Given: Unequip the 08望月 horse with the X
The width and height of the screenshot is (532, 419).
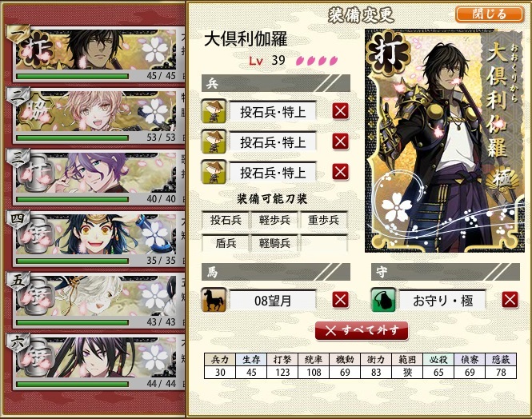Looking at the screenshot, I should (340, 300).
